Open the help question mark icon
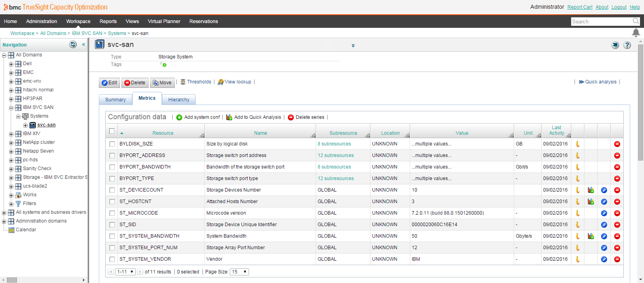644x283 pixels. tap(627, 45)
